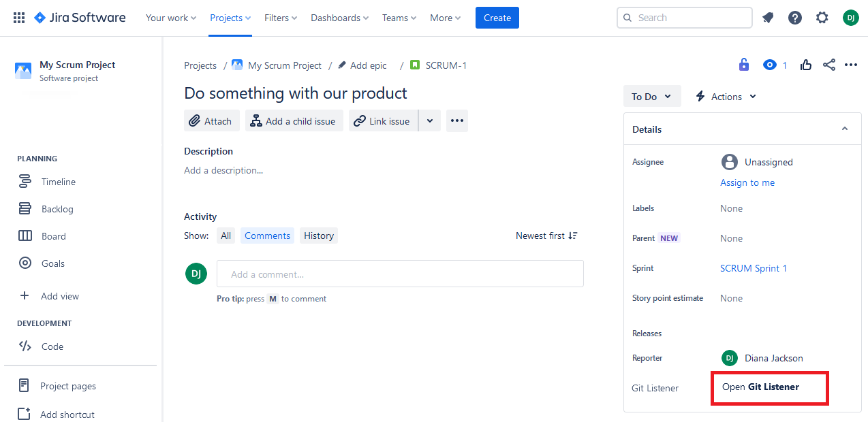
Task: Open the issue three-dot more menu
Action: click(851, 65)
